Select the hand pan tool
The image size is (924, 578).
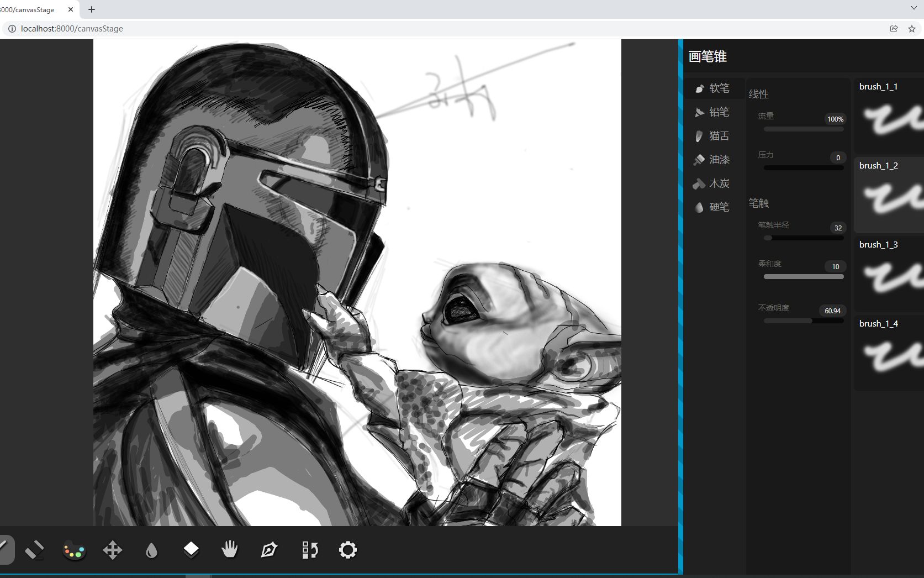tap(230, 549)
